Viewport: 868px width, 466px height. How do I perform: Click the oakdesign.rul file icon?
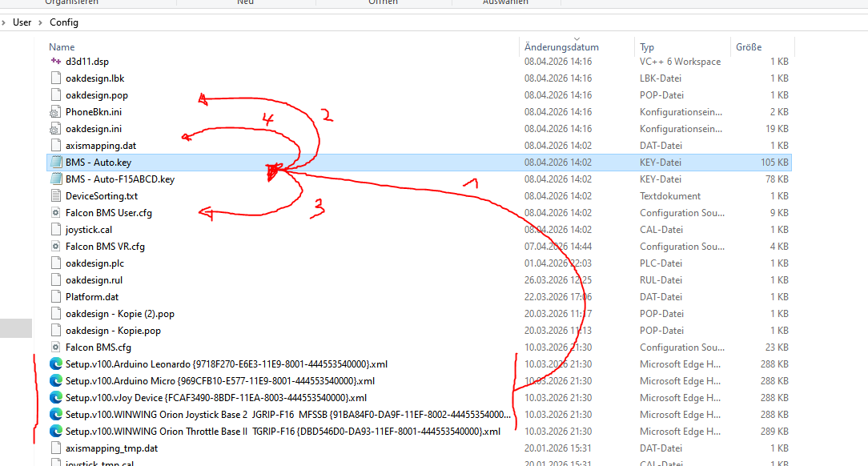[55, 280]
